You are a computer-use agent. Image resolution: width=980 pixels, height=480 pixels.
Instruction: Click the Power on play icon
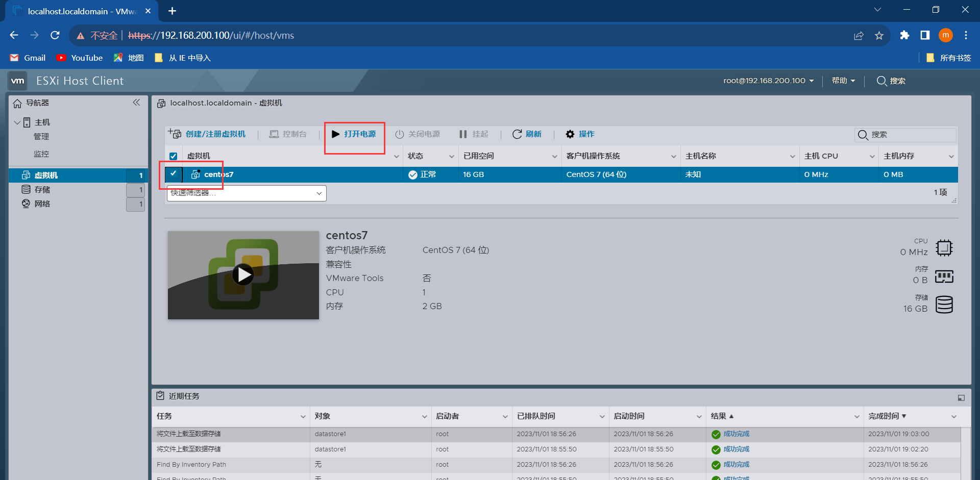point(335,134)
